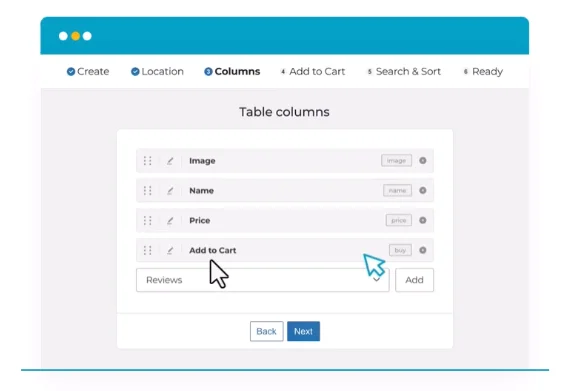Click the pencil icon on Name row

click(170, 191)
